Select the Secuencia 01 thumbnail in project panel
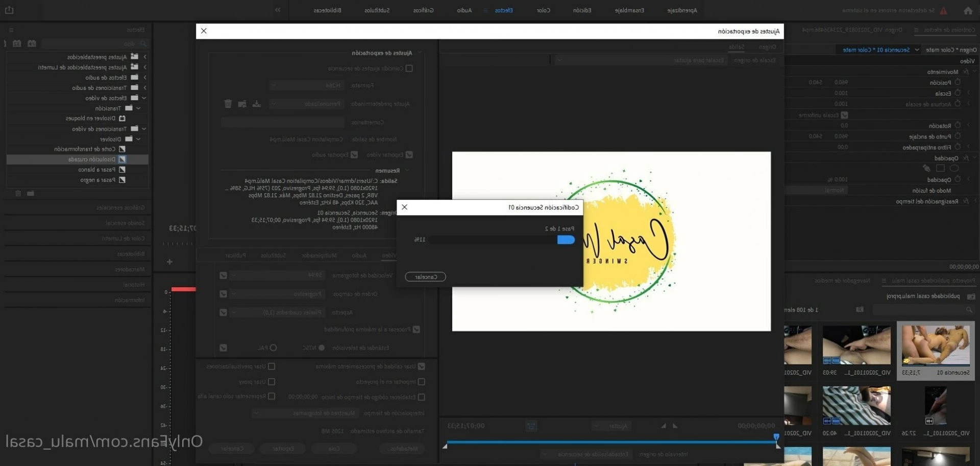Screen dimensions: 980x466 pos(935,346)
